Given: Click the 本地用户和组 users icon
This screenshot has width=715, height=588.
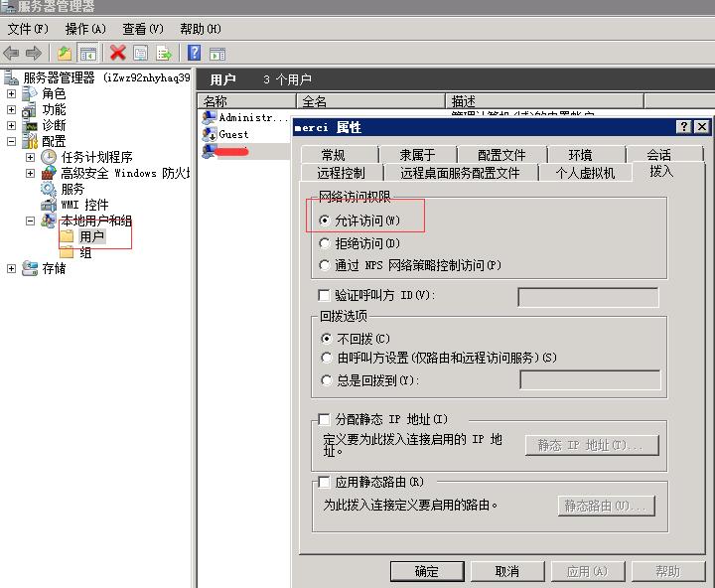Looking at the screenshot, I should tap(49, 220).
